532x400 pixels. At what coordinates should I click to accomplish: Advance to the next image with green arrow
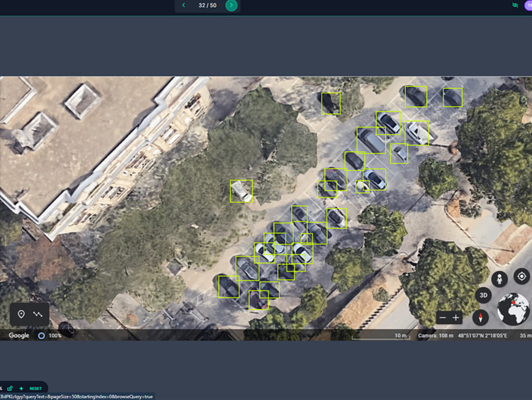pos(231,5)
